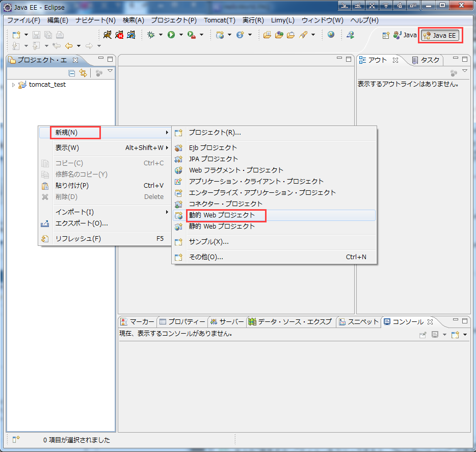Select 動的 Web プロジェクト from submenu
This screenshot has height=452, width=476.
(x=222, y=215)
